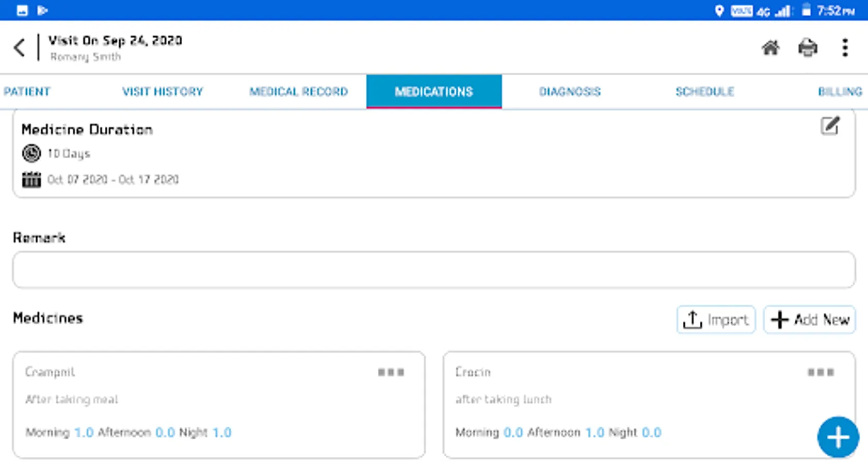Tap the "after taking lunch" instruction for Crocin
This screenshot has width=868, height=464.
pos(503,400)
